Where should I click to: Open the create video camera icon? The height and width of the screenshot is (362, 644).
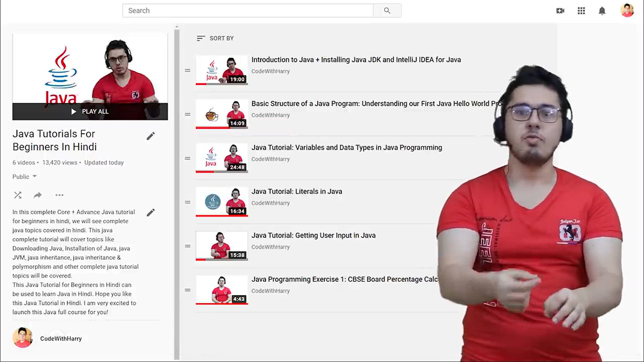[560, 11]
